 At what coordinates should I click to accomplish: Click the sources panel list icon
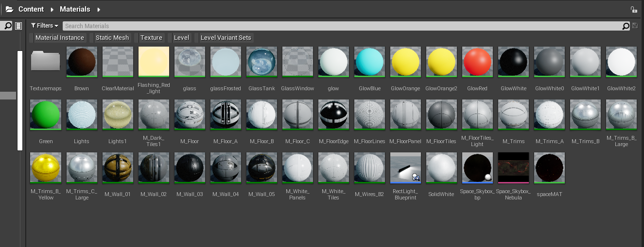tap(18, 26)
